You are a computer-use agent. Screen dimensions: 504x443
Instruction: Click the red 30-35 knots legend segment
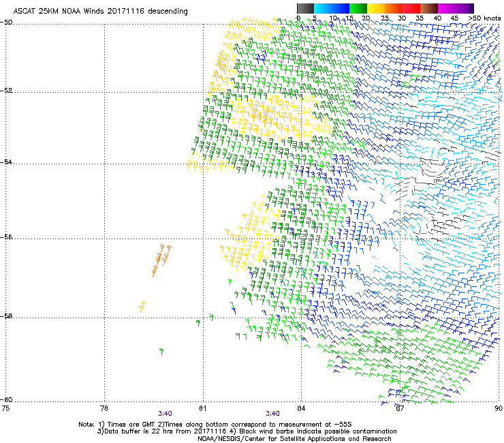411,8
